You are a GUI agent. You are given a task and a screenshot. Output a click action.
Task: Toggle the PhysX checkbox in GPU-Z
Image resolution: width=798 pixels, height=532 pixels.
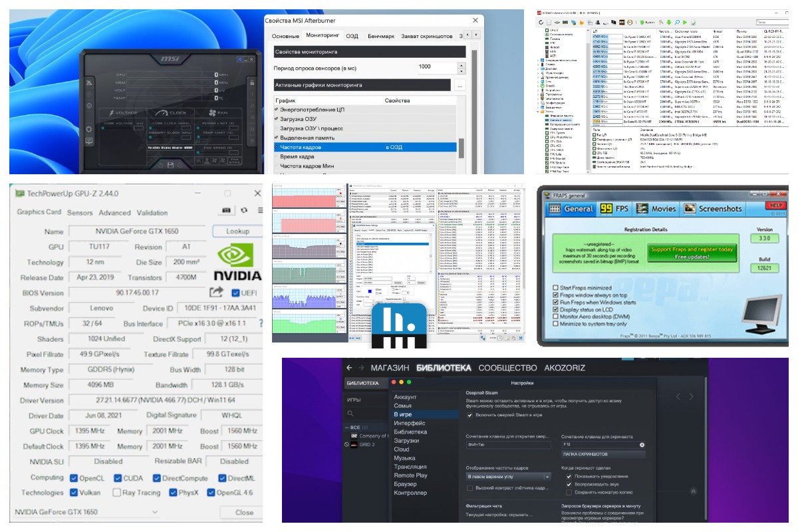pos(174,493)
